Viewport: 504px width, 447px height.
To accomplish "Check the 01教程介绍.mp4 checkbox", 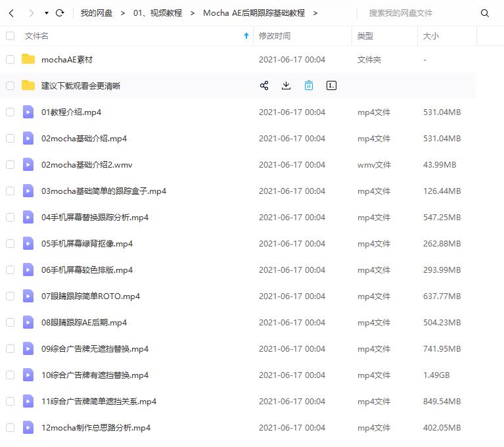I will [x=11, y=112].
